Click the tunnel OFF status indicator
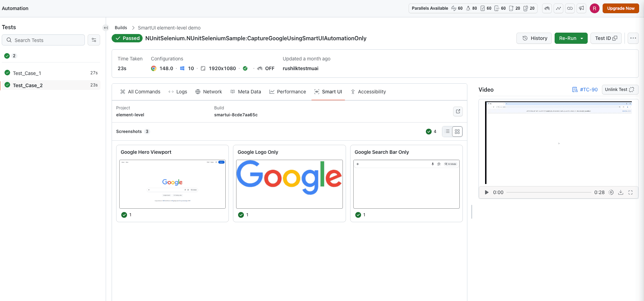The image size is (644, 301). tap(266, 68)
